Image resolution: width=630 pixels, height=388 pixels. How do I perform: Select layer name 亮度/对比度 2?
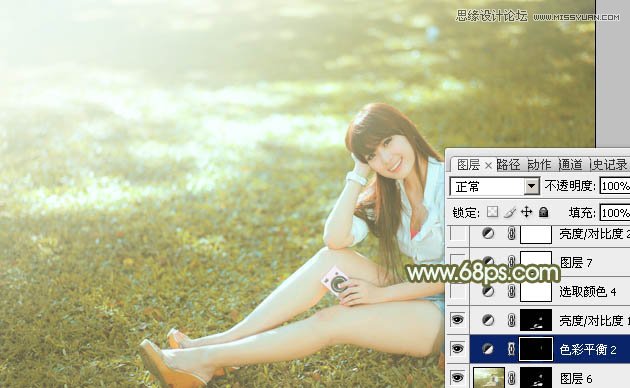pyautogui.click(x=594, y=233)
